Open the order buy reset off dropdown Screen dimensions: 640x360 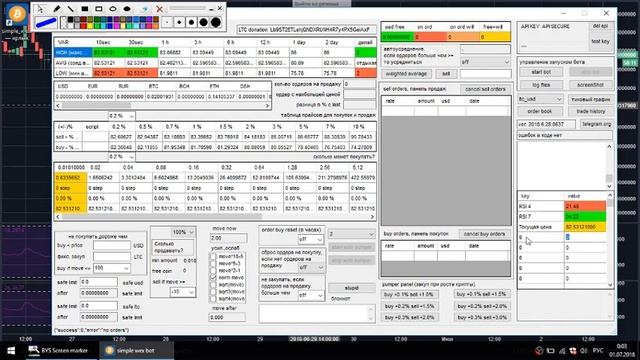tap(311, 239)
